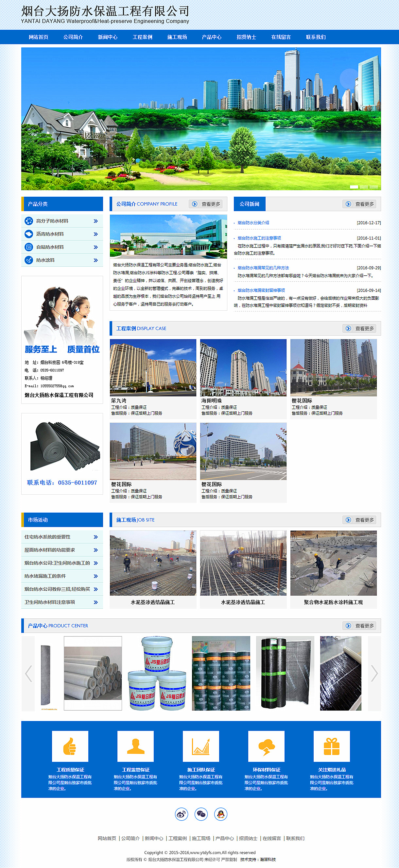Expand 高分子防水材料 category arrow

[x=96, y=221]
